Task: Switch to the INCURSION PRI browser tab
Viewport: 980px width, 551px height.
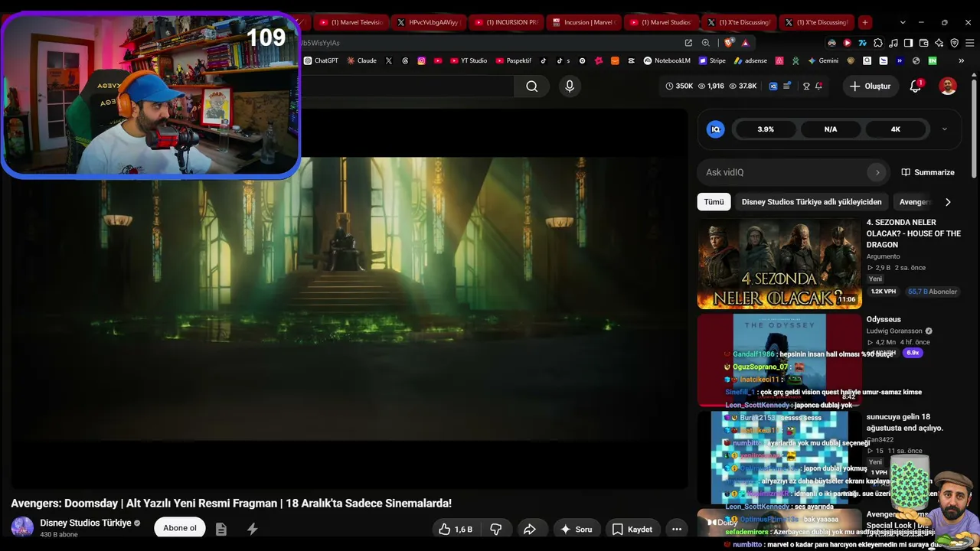Action: click(505, 22)
